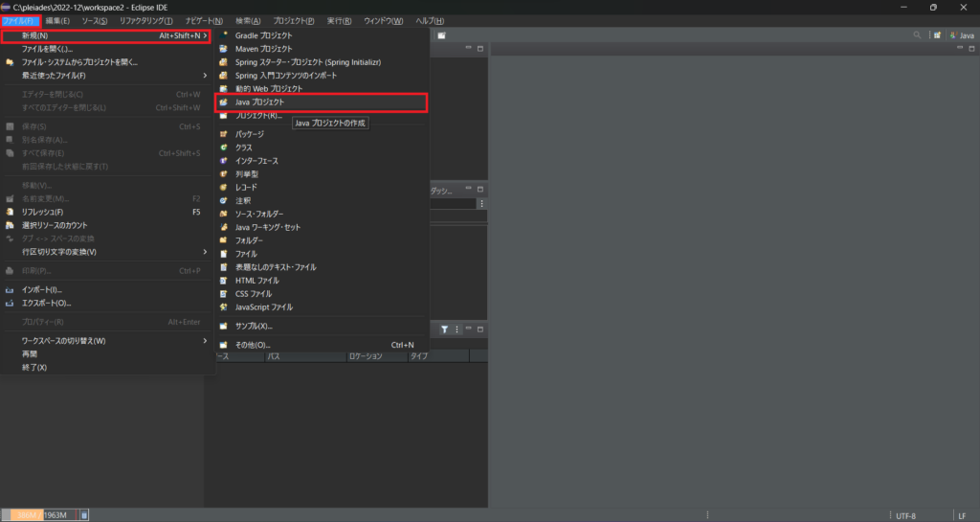The image size is (980, 522).
Task: Open the 編集(E) menu in the menu bar
Action: tap(57, 20)
